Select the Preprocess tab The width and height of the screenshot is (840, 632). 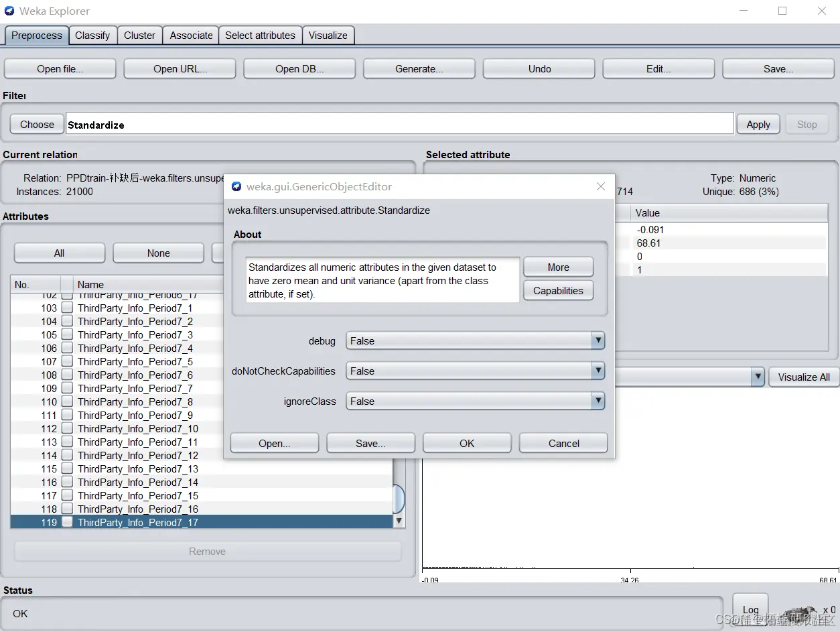[37, 36]
